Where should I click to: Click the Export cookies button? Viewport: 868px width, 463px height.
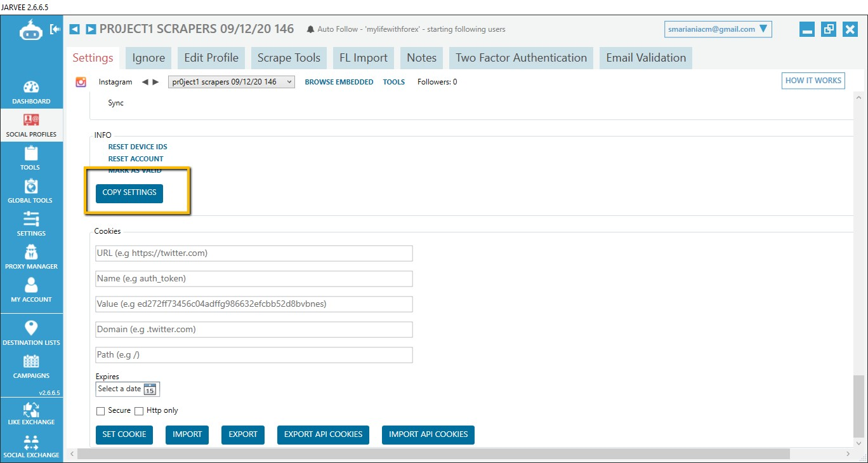[243, 435]
